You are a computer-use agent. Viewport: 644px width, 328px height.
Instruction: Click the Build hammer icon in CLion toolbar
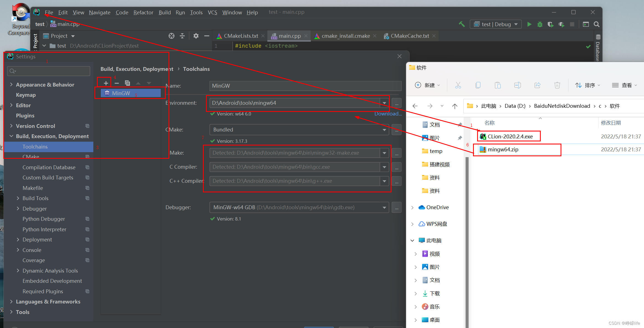click(462, 24)
